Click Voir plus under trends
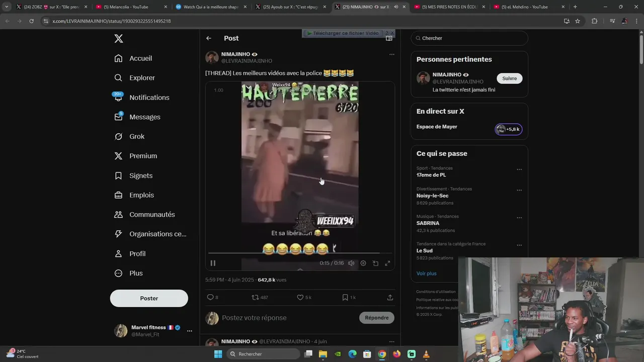 pyautogui.click(x=427, y=274)
